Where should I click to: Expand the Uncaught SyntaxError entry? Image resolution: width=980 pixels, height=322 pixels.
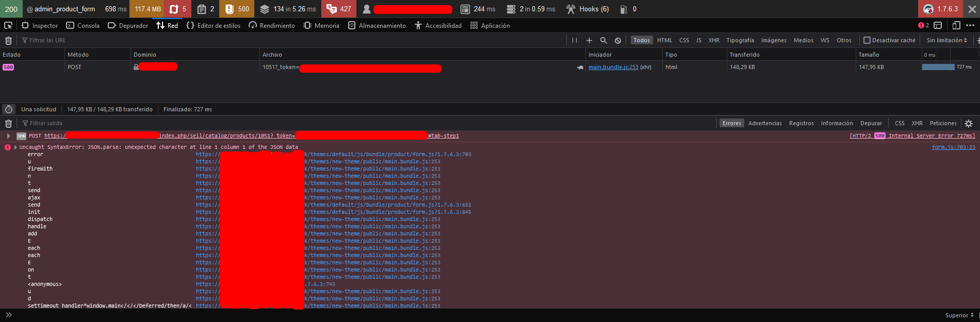(15, 147)
